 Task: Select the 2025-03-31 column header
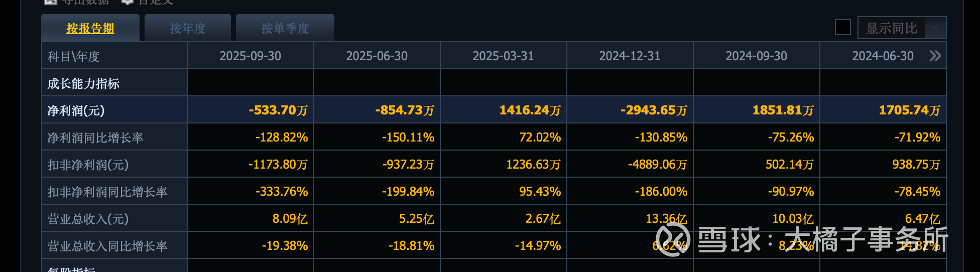click(x=503, y=56)
